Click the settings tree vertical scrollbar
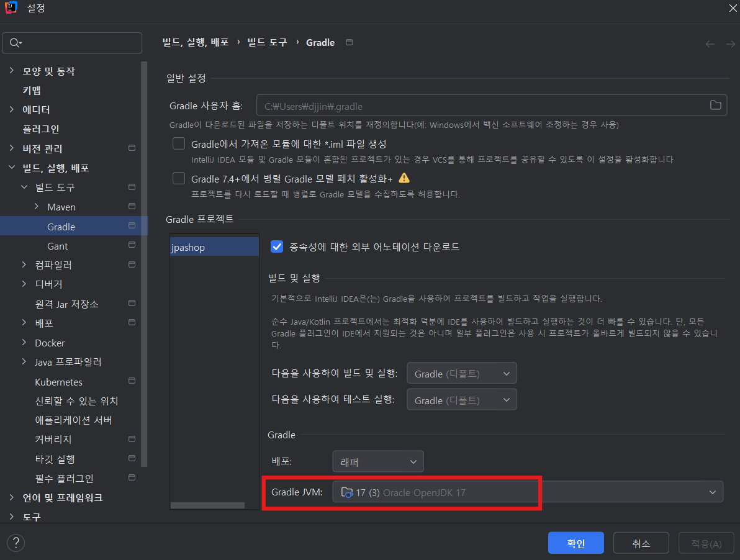 [x=144, y=264]
